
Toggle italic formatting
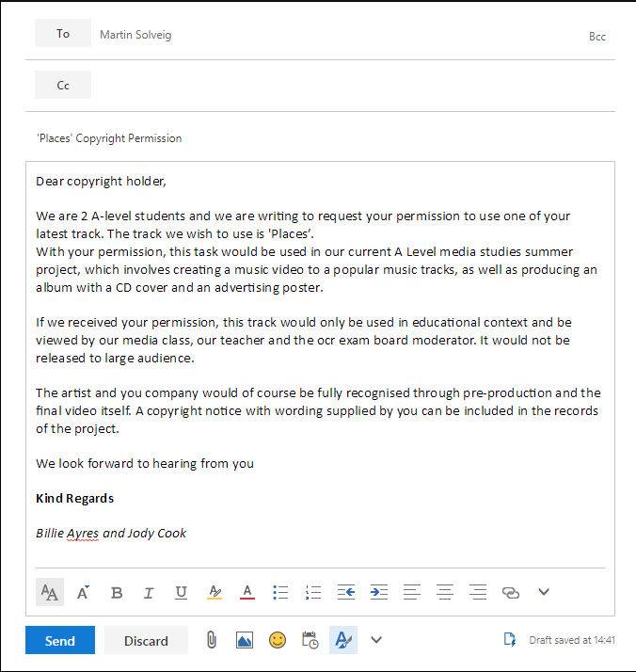click(x=149, y=592)
